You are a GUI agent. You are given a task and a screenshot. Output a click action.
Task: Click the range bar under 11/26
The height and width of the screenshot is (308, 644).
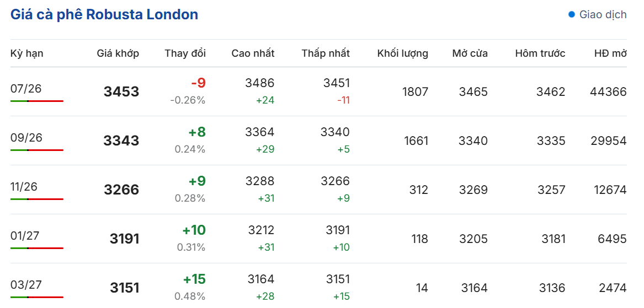(x=37, y=199)
